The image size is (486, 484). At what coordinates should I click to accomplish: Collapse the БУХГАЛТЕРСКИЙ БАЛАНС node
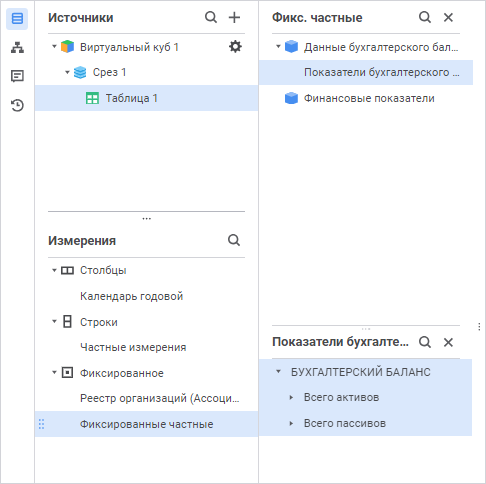point(278,371)
